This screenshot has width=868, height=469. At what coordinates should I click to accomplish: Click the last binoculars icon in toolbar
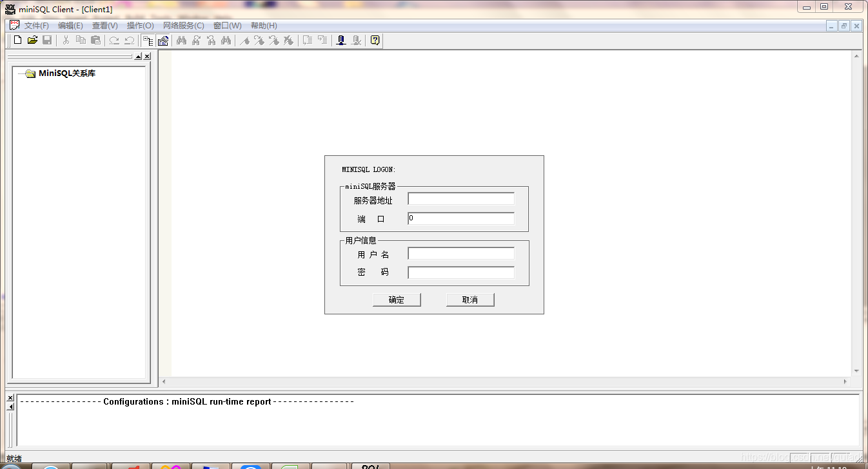[x=226, y=40]
